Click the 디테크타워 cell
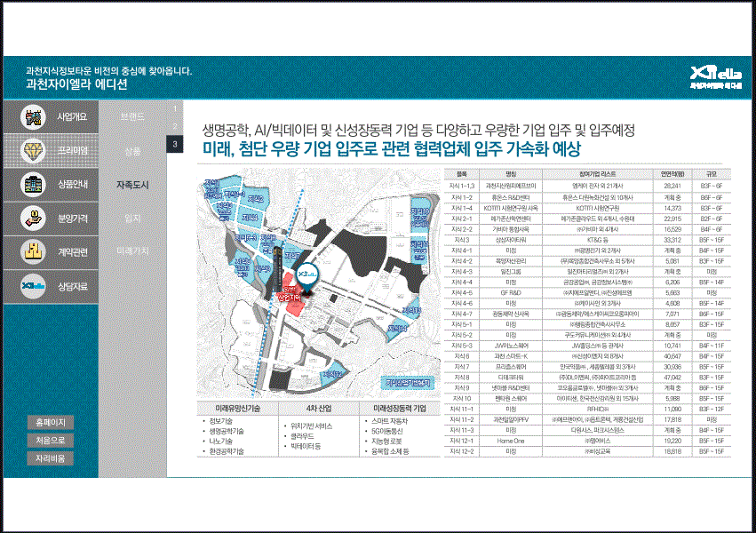 click(511, 378)
